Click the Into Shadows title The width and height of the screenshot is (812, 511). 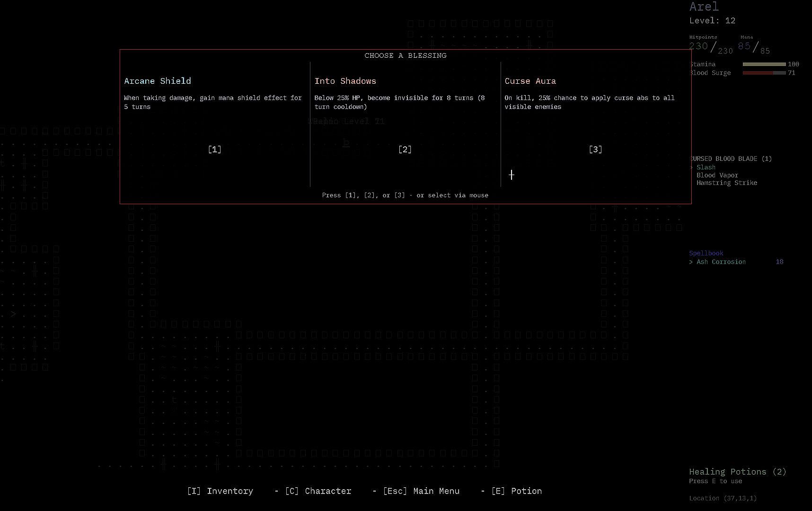[x=345, y=81]
